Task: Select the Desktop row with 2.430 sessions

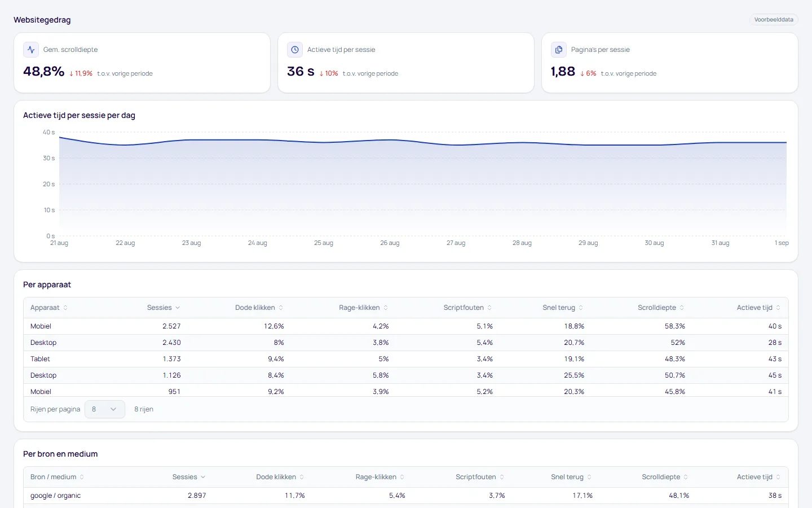Action: tap(406, 343)
